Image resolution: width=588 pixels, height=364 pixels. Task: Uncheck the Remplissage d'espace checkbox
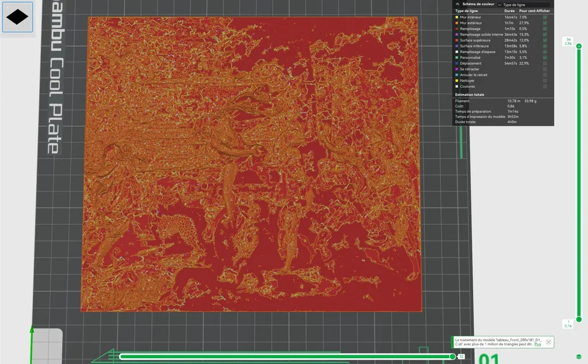(544, 52)
